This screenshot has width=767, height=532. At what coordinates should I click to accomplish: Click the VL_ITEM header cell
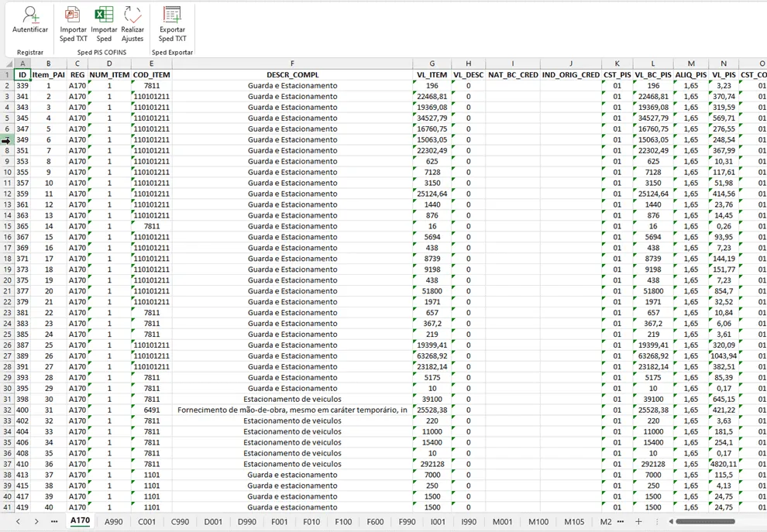coord(432,75)
